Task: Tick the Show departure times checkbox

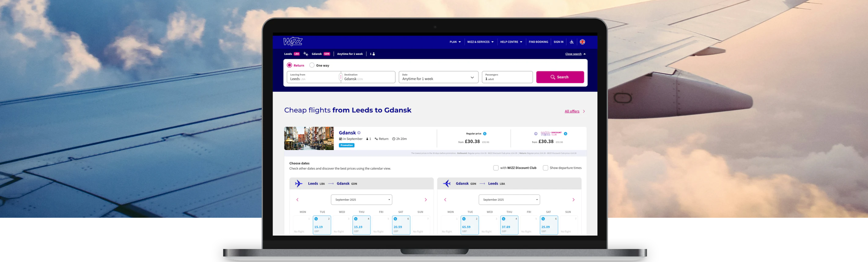Action: [x=545, y=168]
